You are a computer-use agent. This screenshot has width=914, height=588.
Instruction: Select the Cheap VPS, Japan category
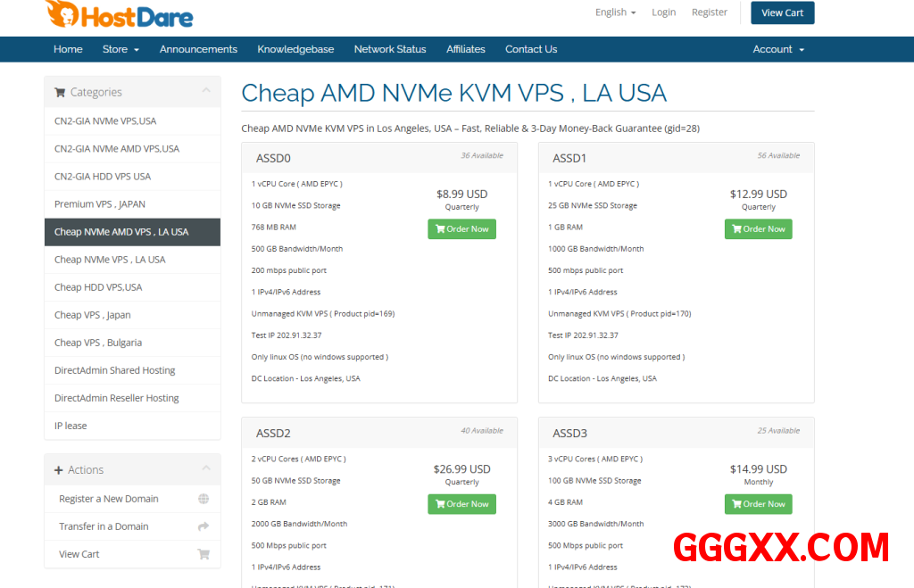pos(93,315)
